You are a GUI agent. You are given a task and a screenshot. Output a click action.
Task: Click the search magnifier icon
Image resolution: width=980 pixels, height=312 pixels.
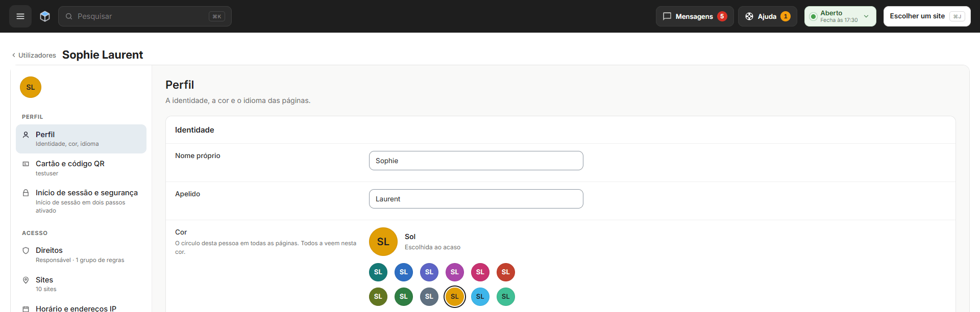tap(69, 16)
